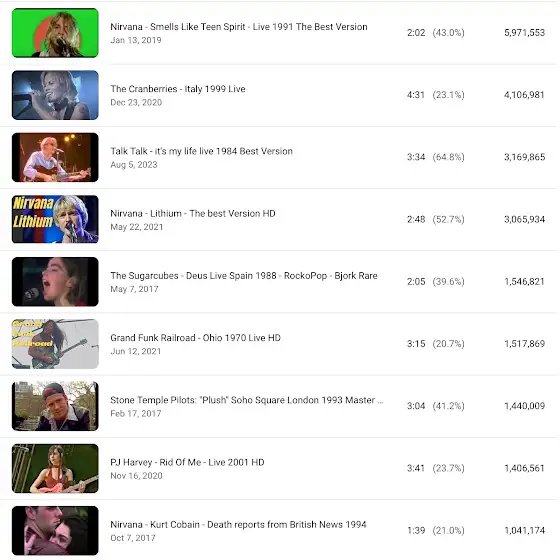560x560 pixels.
Task: Open the Kurt Cobain Death reports thumbnail
Action: click(55, 530)
